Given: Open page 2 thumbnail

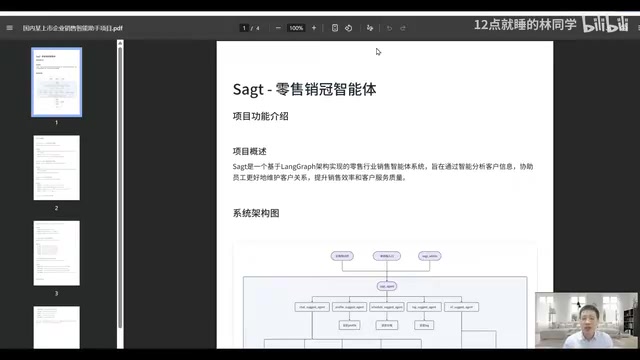Looking at the screenshot, I should (x=57, y=168).
